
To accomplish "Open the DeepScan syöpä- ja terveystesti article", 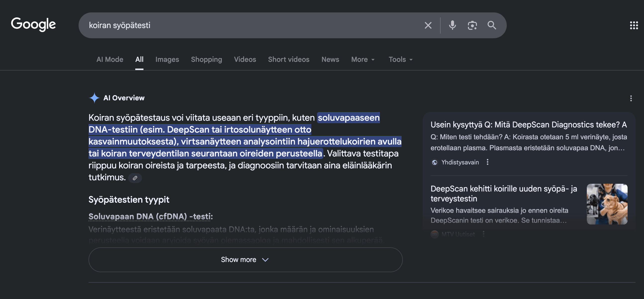I will (503, 194).
